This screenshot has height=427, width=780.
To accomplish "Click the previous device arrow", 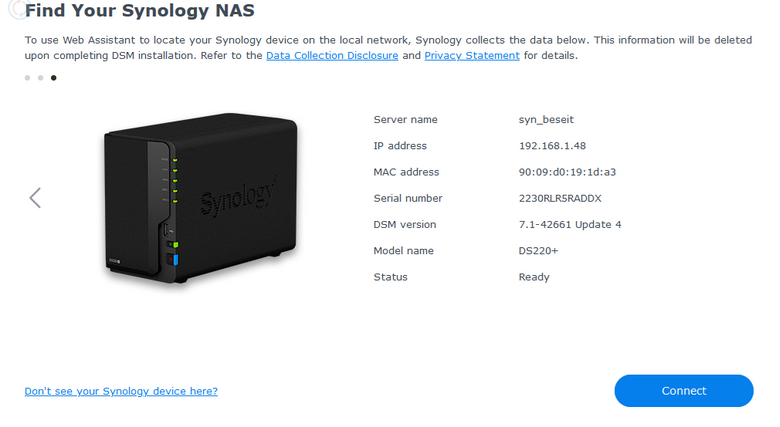I will [x=35, y=197].
